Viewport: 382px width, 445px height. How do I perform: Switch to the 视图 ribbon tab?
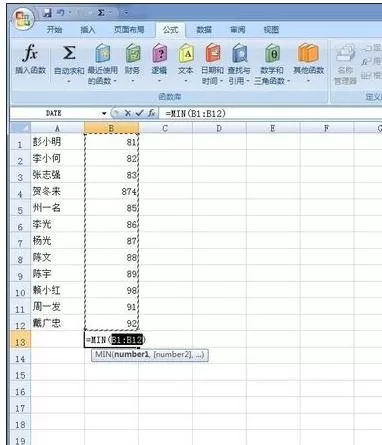pyautogui.click(x=271, y=30)
